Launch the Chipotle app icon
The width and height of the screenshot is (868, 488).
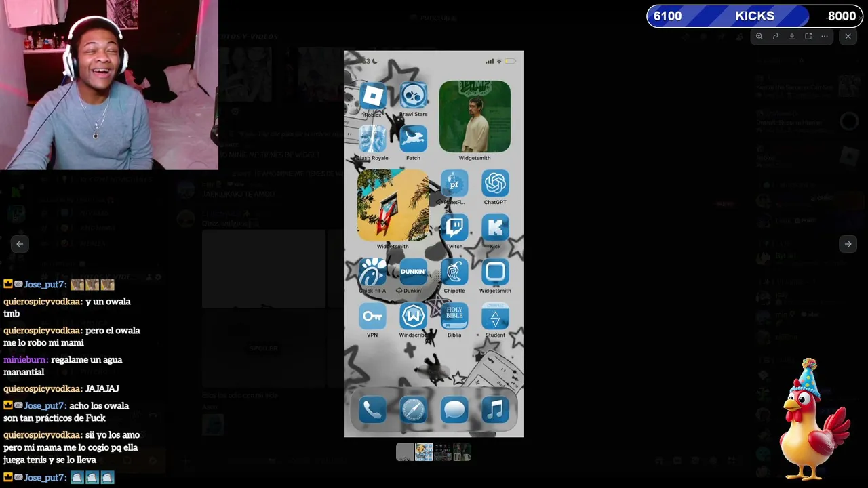point(454,272)
